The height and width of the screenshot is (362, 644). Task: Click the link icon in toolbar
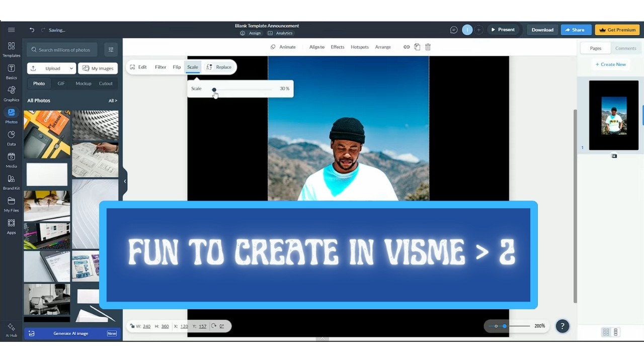(x=407, y=47)
